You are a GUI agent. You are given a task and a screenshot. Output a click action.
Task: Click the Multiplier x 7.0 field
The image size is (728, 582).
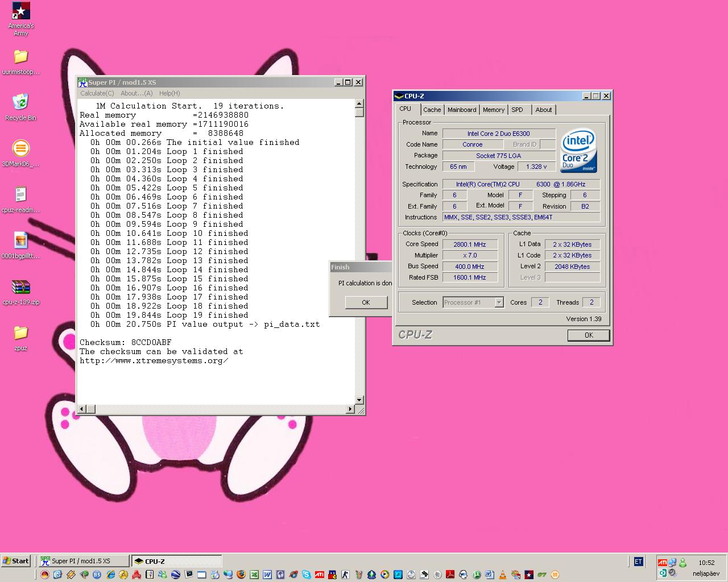(x=470, y=255)
